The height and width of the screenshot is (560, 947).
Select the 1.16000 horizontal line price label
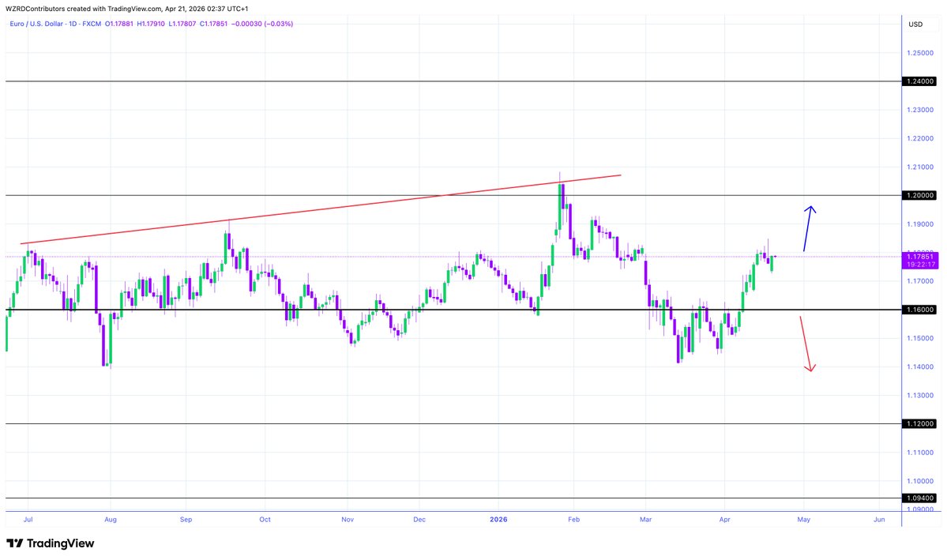pyautogui.click(x=919, y=310)
